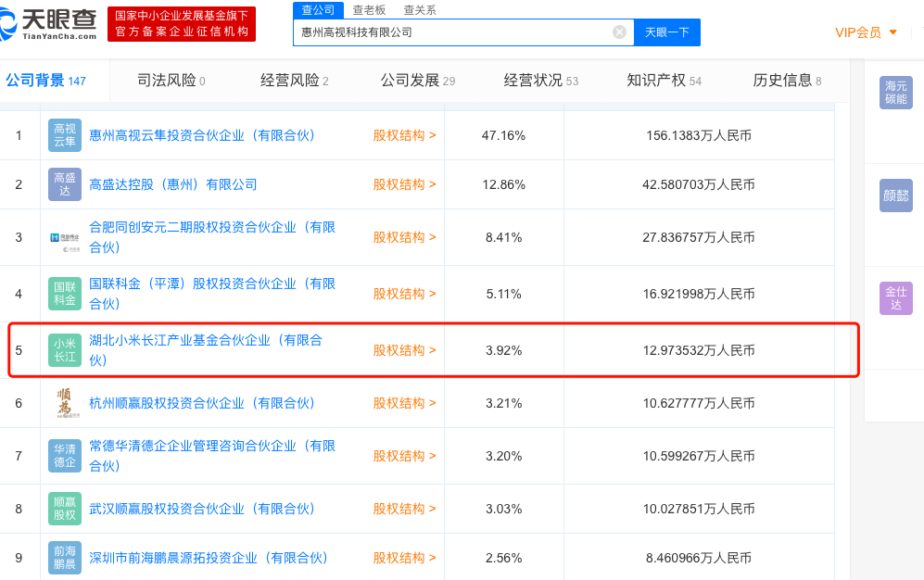View 股权结构 for 高盛达控股
This screenshot has width=924, height=580.
401,183
